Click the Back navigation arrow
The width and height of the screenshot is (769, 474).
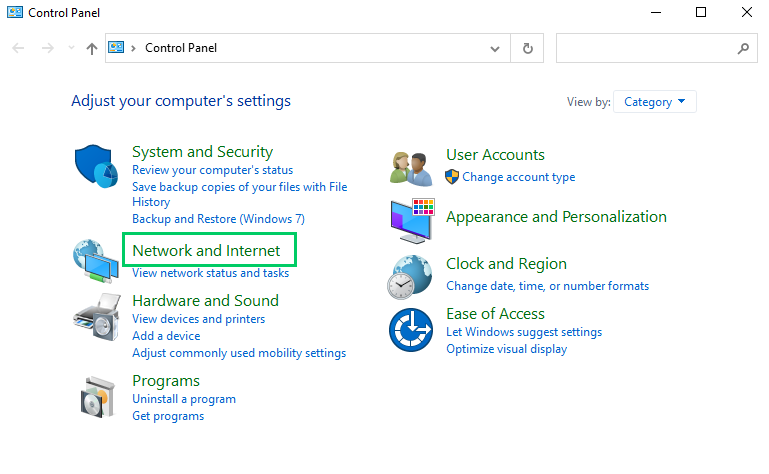tap(18, 48)
